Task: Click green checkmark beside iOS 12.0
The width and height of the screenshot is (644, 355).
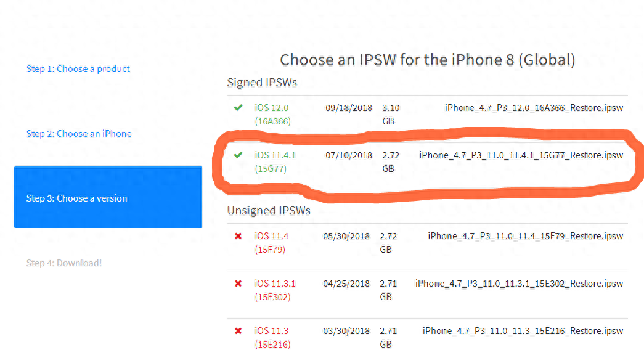Action: click(238, 108)
